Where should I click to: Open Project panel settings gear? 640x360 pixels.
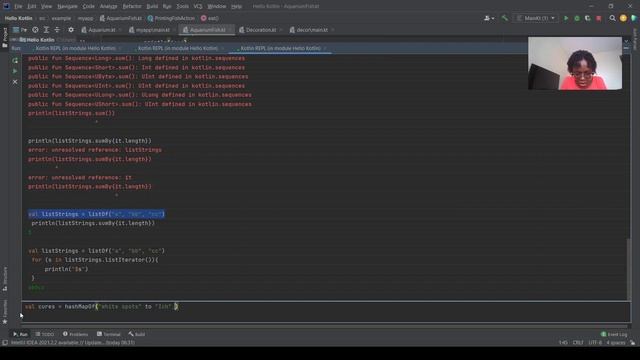pos(71,30)
